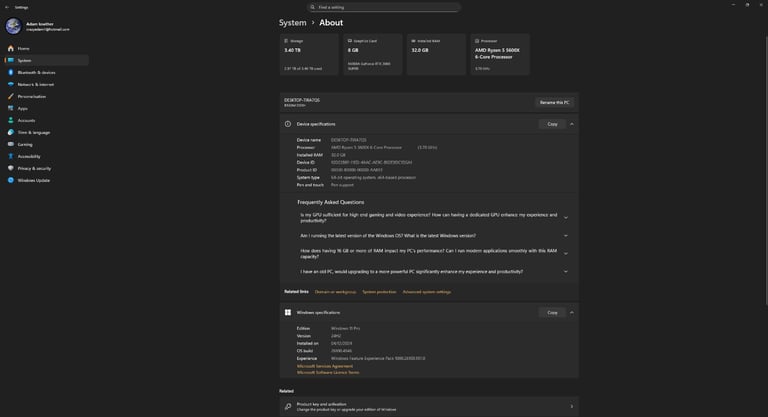Click the Find a setting search field
Viewport: 768px width, 417px height.
tap(384, 7)
